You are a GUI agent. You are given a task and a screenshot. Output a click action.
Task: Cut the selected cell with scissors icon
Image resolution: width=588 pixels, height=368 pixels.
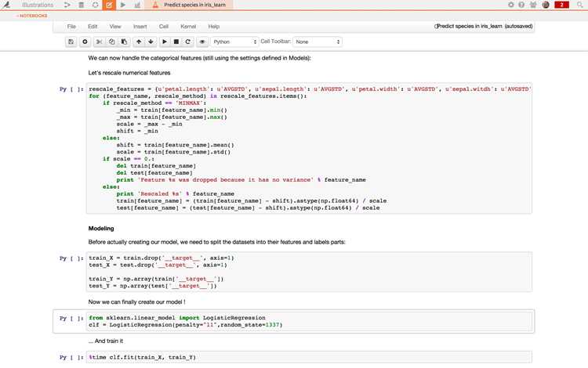[99, 41]
